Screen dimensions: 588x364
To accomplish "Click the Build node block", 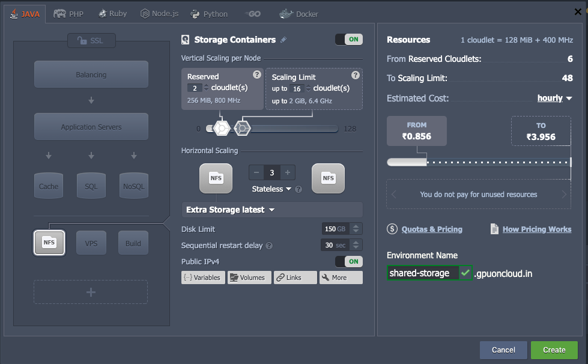I will click(133, 243).
